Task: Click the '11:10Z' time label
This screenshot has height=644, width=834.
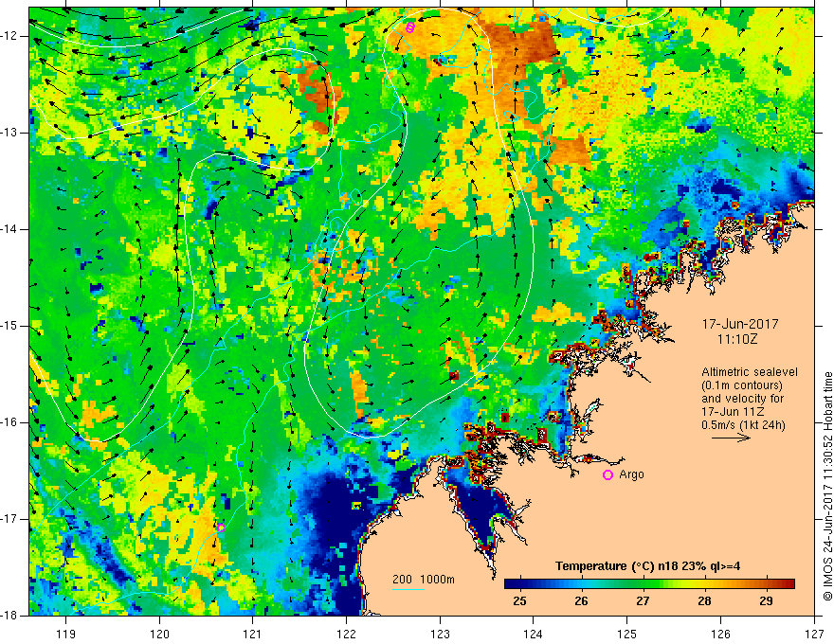Action: (x=736, y=339)
